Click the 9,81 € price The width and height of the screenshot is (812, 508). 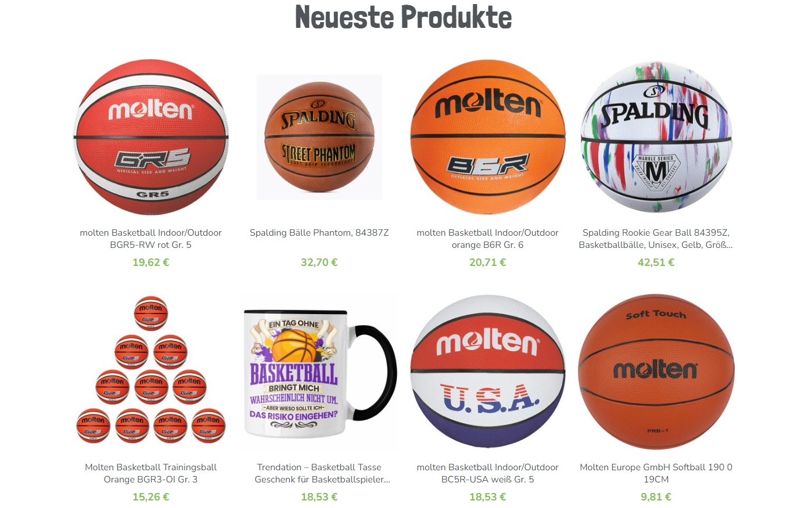[x=656, y=497]
